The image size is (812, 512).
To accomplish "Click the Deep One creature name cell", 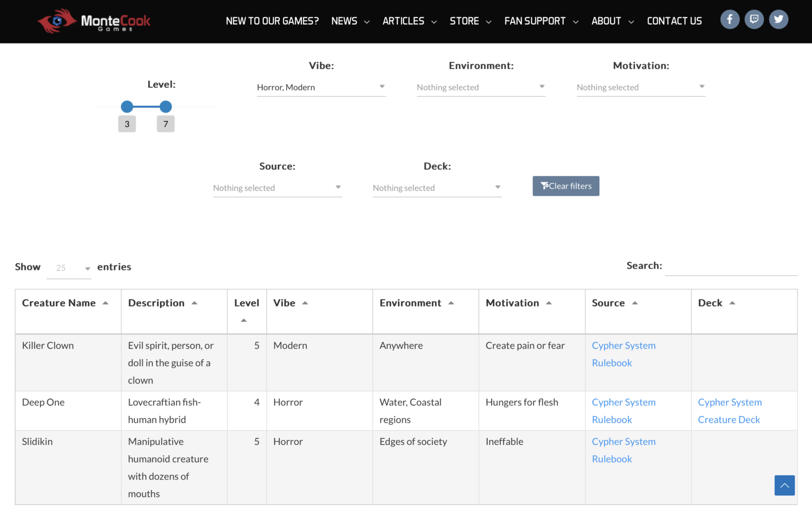I will coord(68,411).
